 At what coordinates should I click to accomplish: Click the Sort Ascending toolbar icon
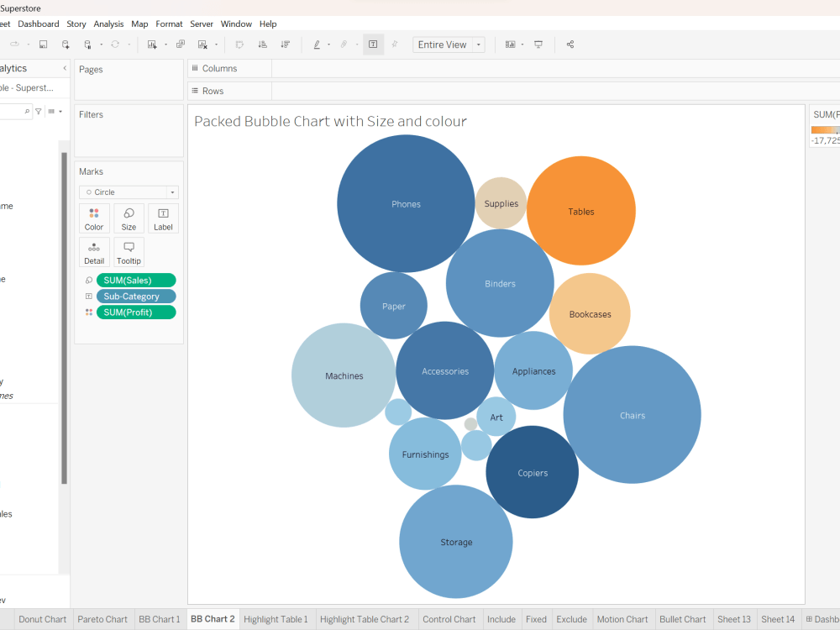coord(262,44)
